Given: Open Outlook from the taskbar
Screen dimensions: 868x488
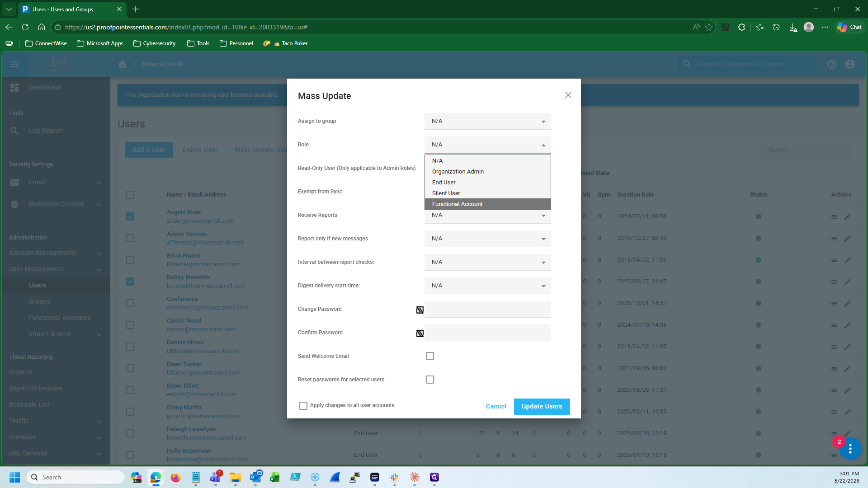Looking at the screenshot, I should click(x=256, y=477).
